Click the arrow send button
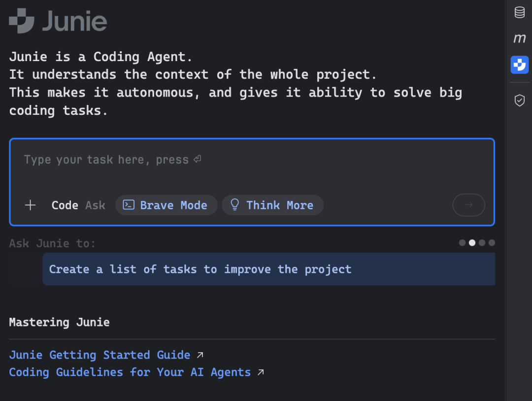The height and width of the screenshot is (401, 532). click(x=468, y=205)
